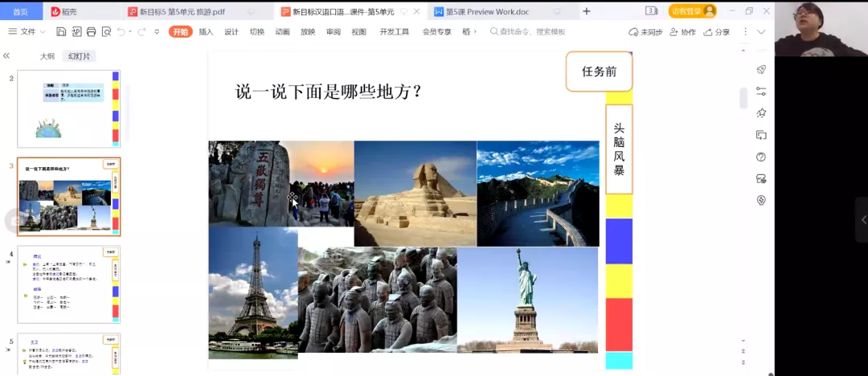Open Print Preview from the quick toolbar

click(105, 31)
